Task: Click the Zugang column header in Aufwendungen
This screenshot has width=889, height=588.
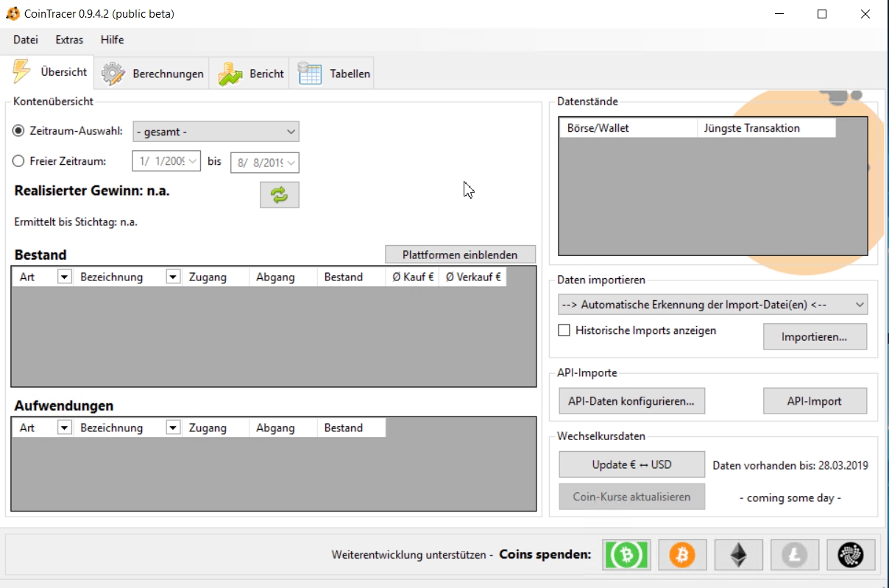Action: (x=215, y=428)
